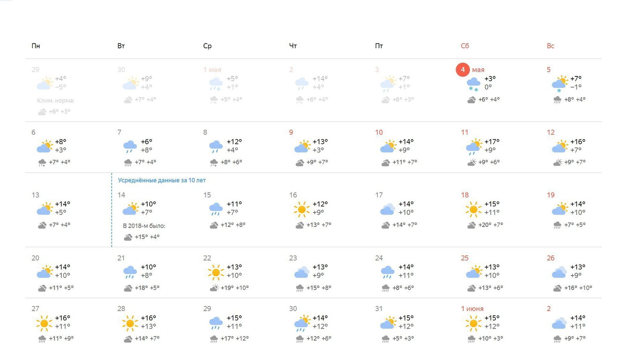Click the sun icon on June 1
644x362 pixels.
[x=473, y=323]
